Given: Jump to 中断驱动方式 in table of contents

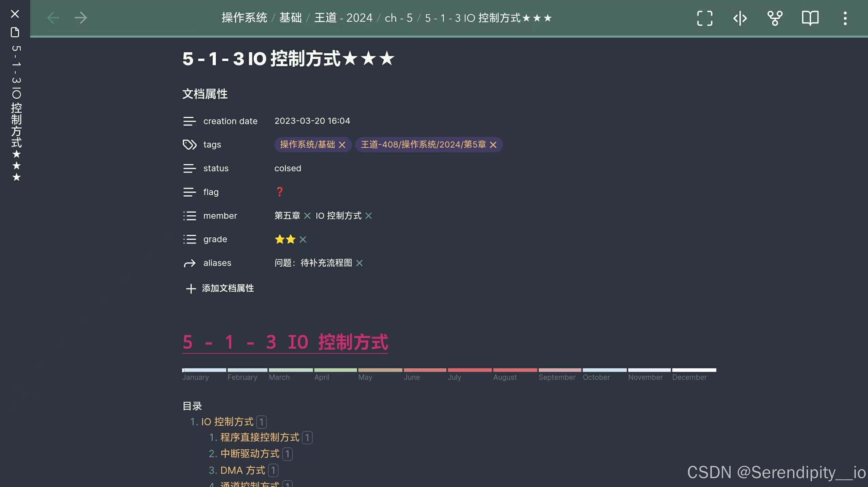Looking at the screenshot, I should click(x=250, y=454).
